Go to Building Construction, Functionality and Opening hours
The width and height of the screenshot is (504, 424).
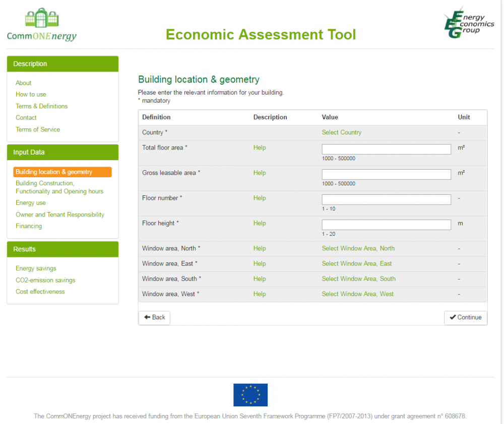coord(59,187)
